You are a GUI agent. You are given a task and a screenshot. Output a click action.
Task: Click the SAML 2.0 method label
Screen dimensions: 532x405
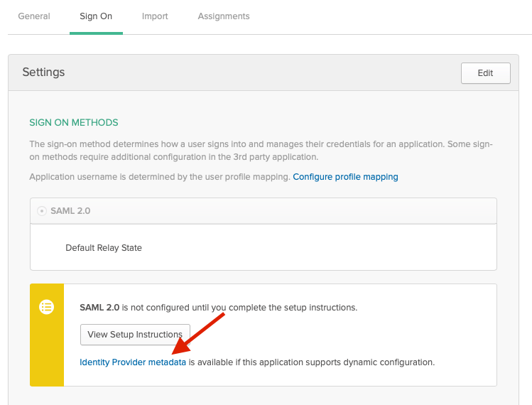point(70,211)
